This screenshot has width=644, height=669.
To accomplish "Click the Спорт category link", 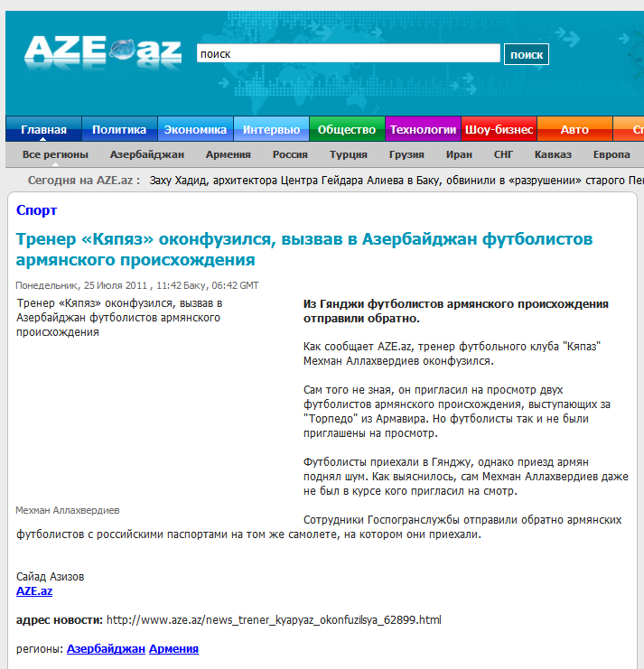I will [36, 210].
